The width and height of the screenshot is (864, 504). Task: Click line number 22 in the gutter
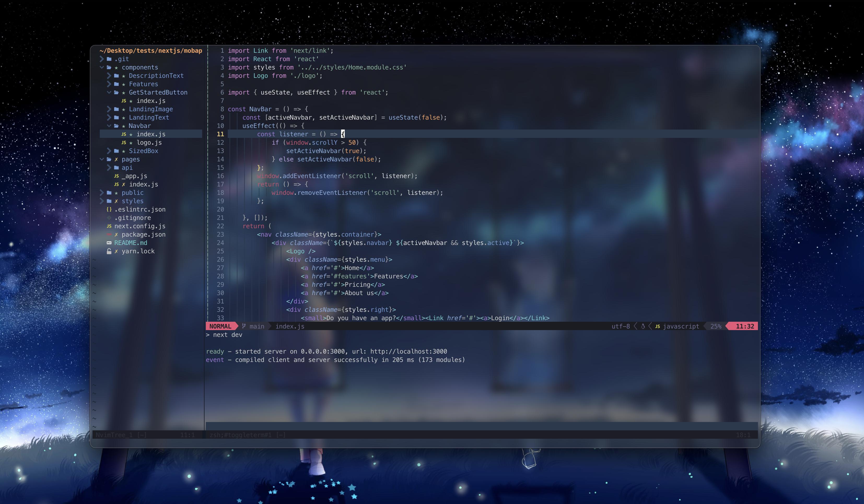click(220, 226)
